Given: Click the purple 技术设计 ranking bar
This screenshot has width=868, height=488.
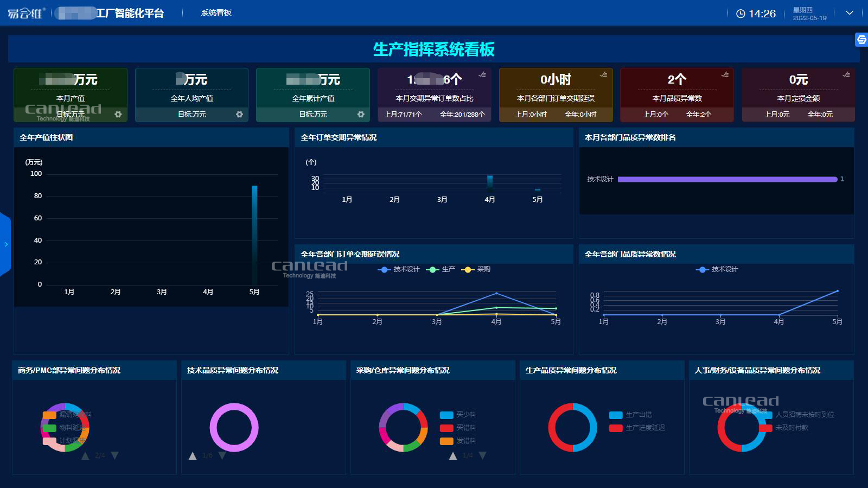Looking at the screenshot, I should click(x=727, y=179).
